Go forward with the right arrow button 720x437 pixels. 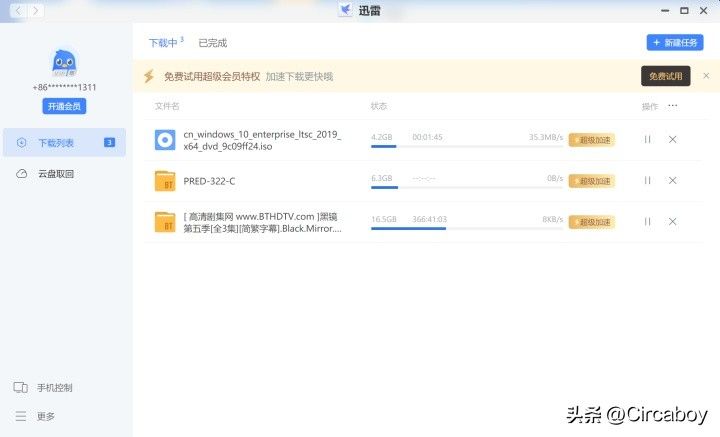click(36, 11)
